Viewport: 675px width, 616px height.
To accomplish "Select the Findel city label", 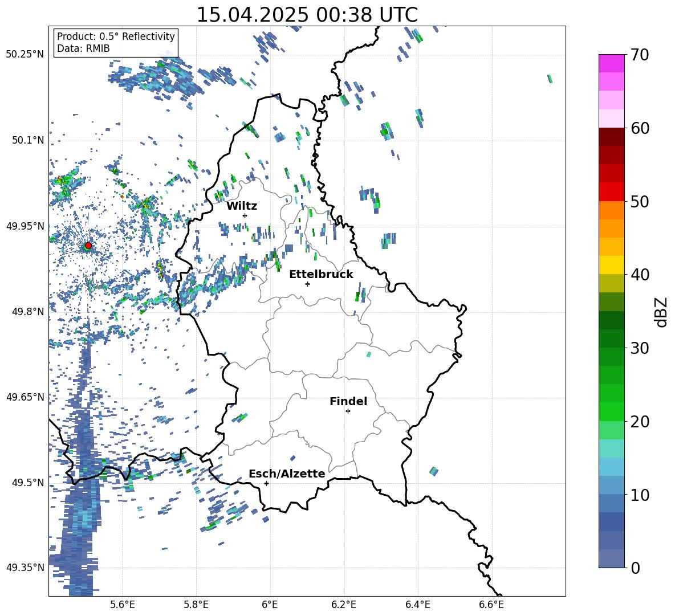I will tap(348, 401).
